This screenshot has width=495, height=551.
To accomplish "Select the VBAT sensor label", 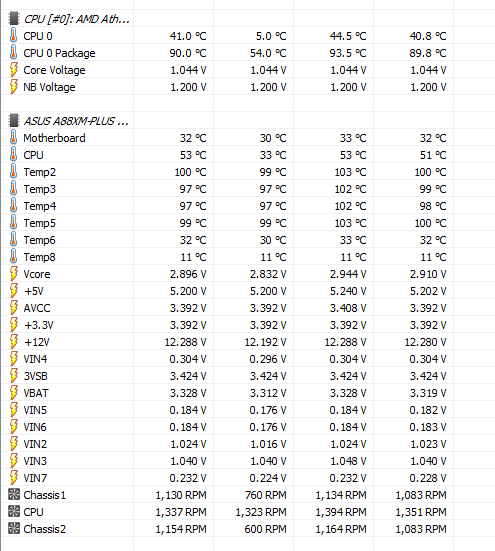I will (36, 393).
